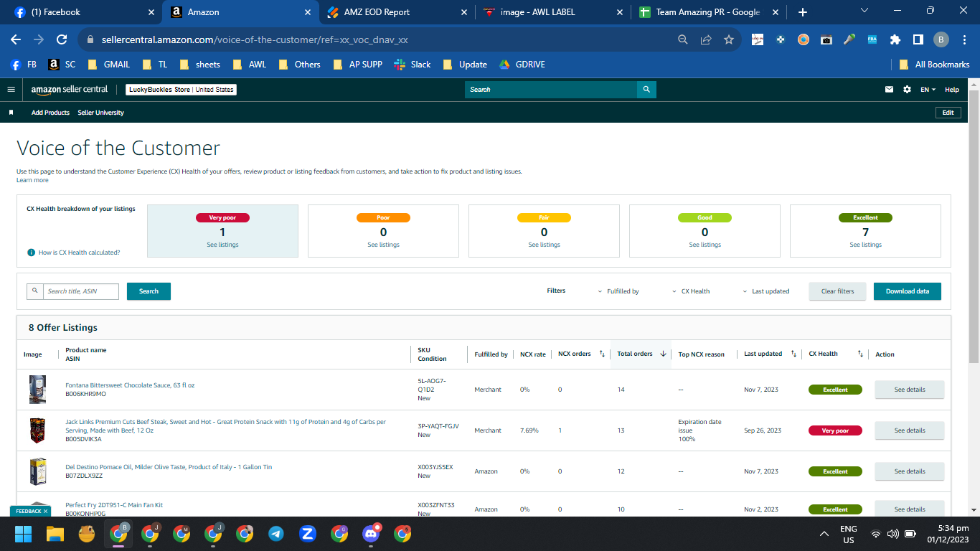Open the Chrome tab search chevron

[864, 11]
